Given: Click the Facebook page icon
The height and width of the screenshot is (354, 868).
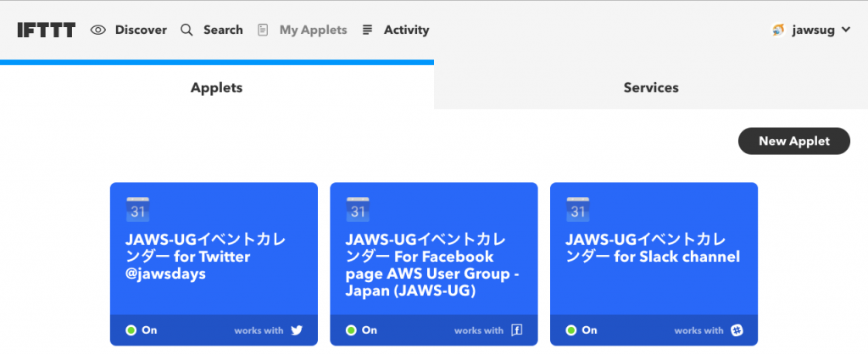Looking at the screenshot, I should point(516,330).
